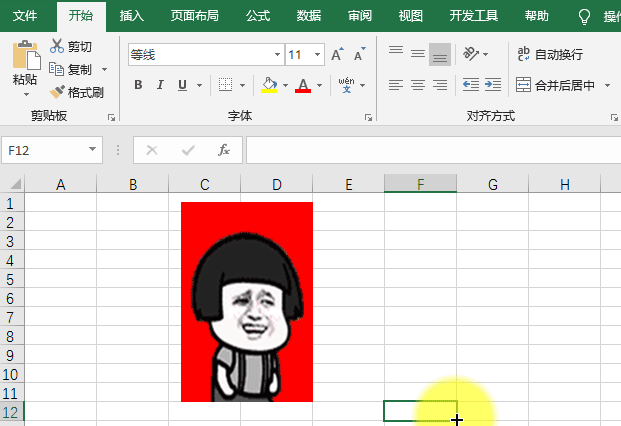Open font group dialog launcher
Viewport: 621px width, 426px height.
(368, 118)
